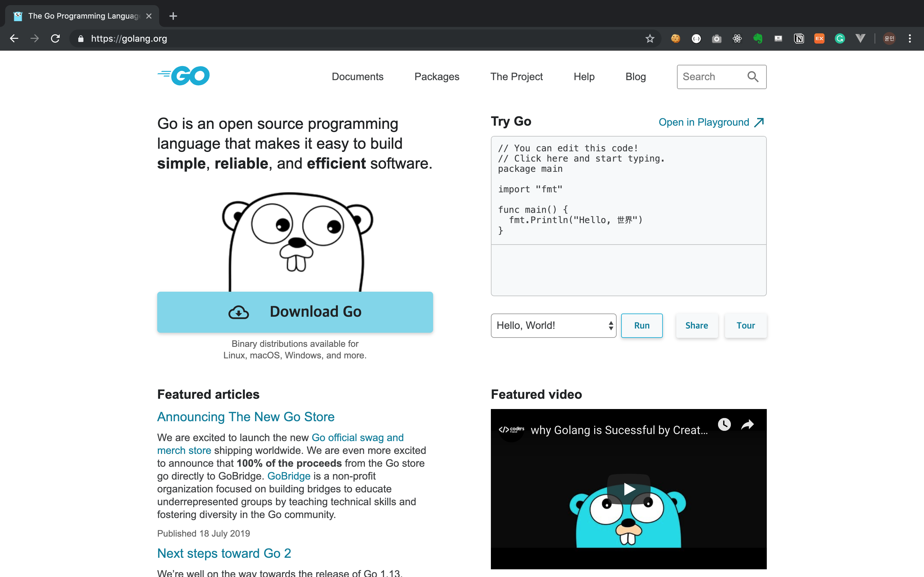This screenshot has height=577, width=924.
Task: Play the featured Golang video
Action: click(629, 489)
